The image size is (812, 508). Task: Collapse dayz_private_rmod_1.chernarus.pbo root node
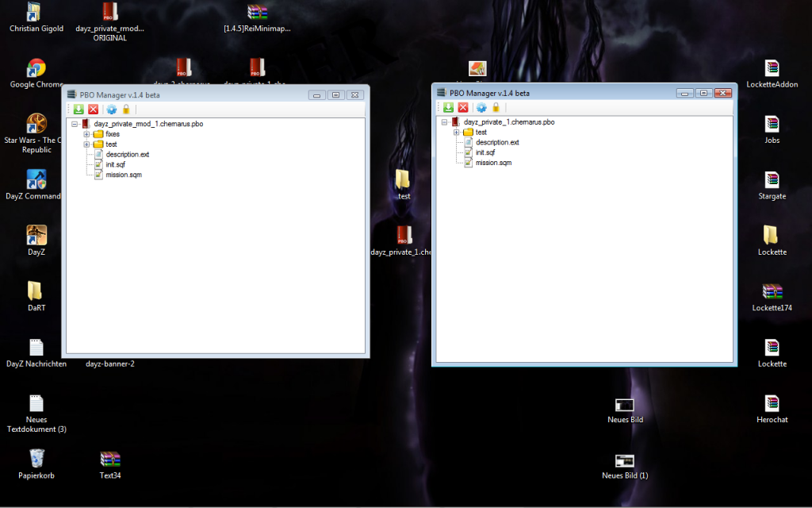point(75,124)
